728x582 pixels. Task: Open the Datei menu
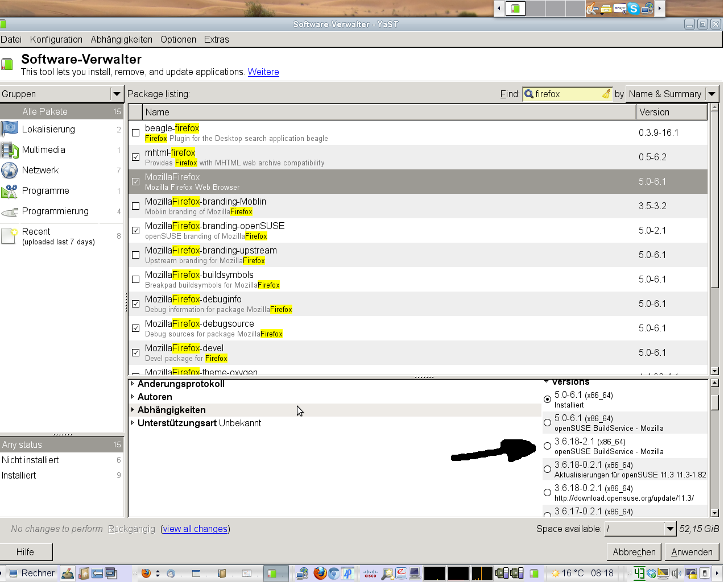11,39
